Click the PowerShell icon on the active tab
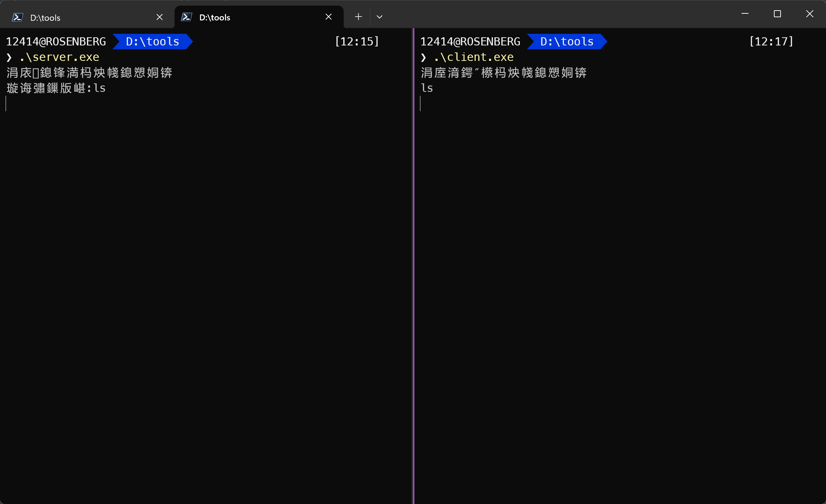 pos(187,17)
